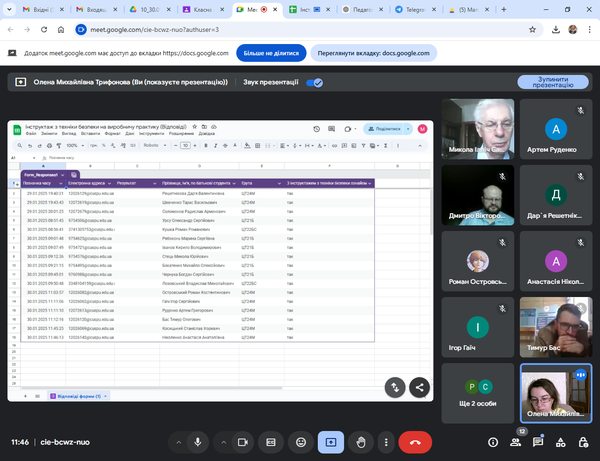The image size is (600, 461).
Task: Click the 'Зупинити презентацію' button
Action: click(552, 83)
